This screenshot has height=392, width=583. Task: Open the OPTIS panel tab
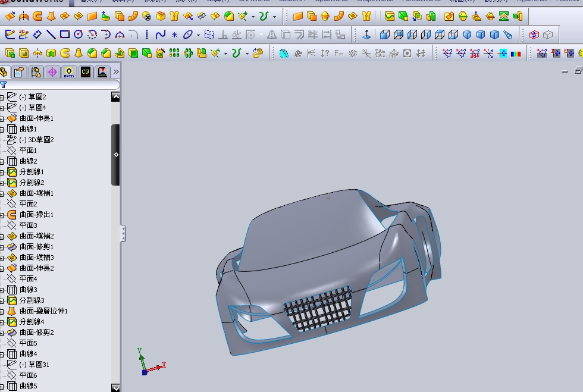click(x=69, y=72)
